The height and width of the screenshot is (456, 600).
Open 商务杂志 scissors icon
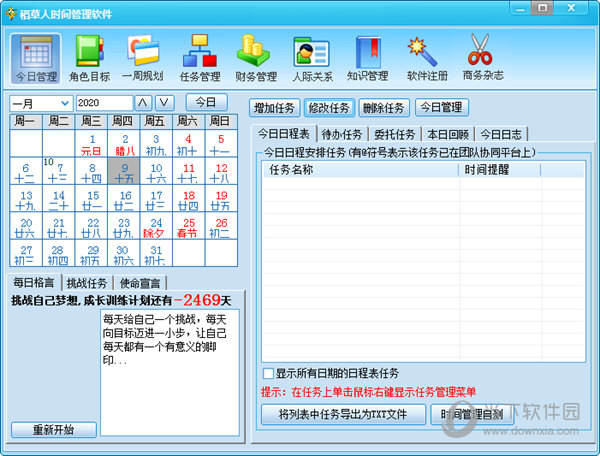coord(482,58)
